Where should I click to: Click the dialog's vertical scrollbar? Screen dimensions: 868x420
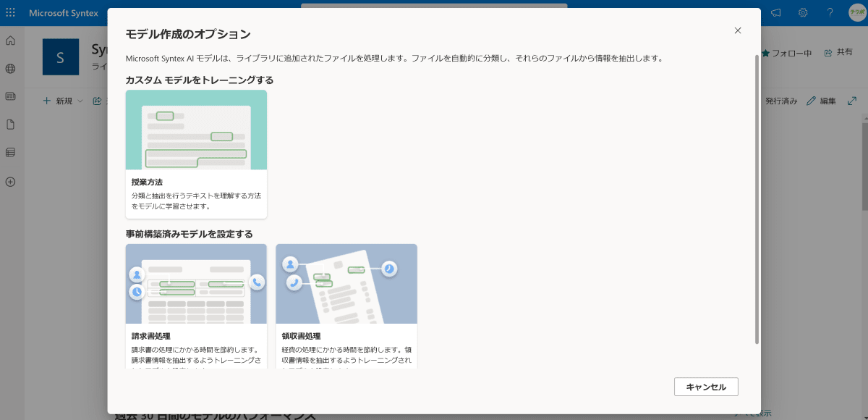(757, 198)
